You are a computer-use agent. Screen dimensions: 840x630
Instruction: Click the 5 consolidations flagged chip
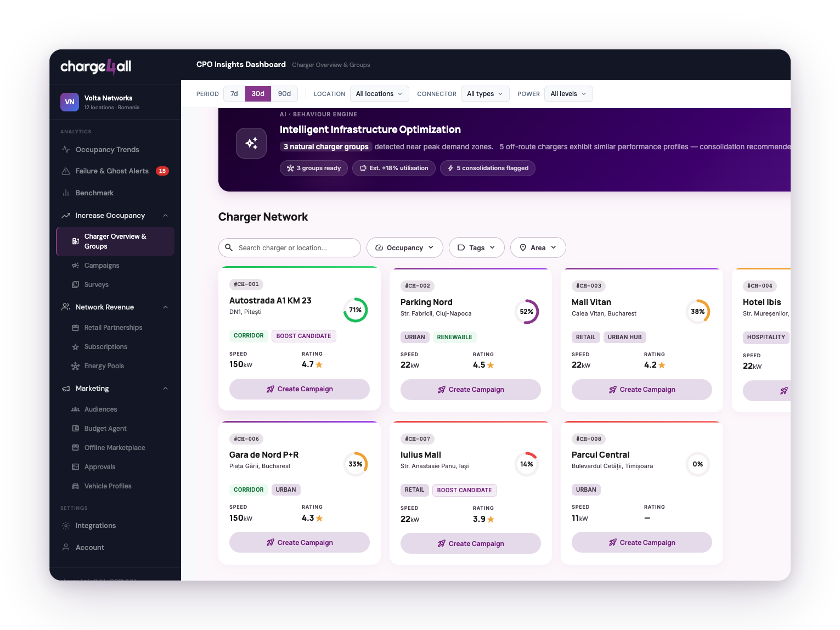coord(488,168)
